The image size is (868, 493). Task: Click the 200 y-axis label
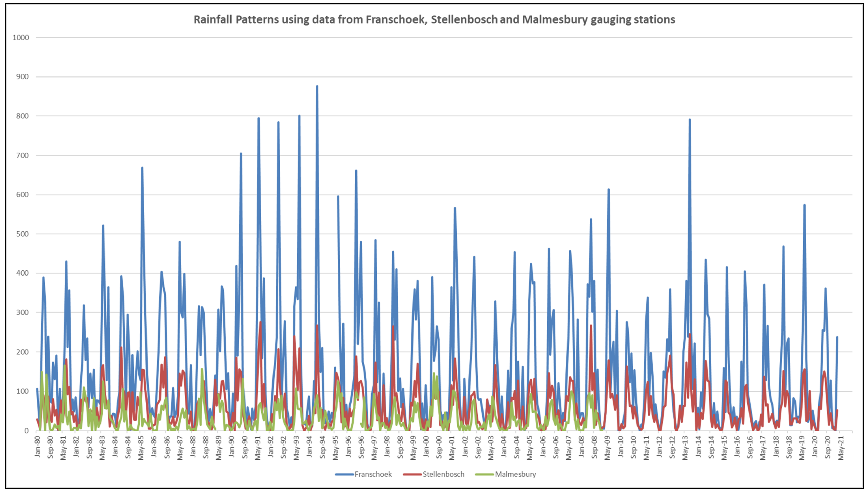(23, 352)
